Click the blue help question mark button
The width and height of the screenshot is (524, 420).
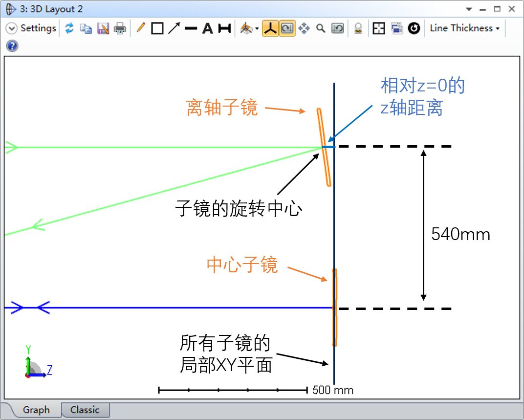coord(12,45)
